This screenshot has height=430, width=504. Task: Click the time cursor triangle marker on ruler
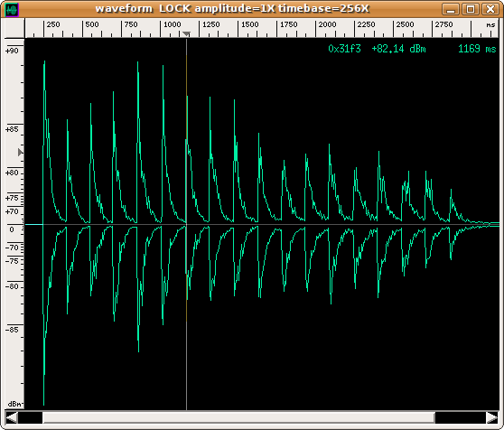(186, 34)
